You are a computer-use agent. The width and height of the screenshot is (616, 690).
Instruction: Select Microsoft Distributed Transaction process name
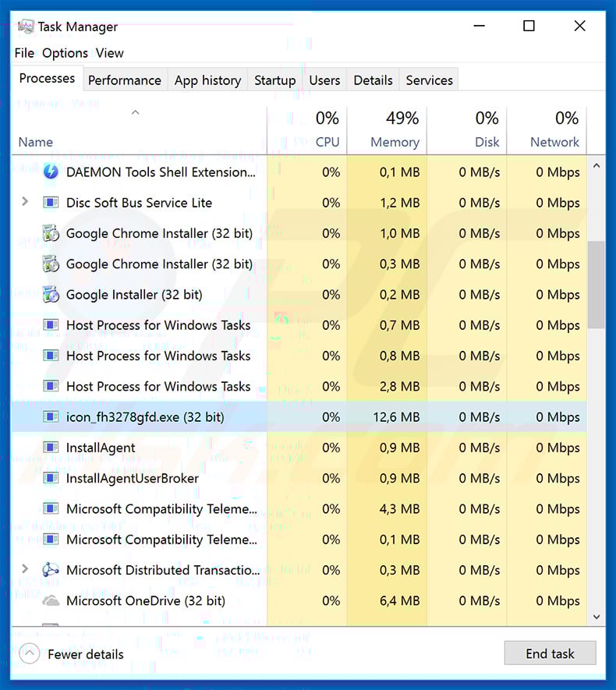163,570
